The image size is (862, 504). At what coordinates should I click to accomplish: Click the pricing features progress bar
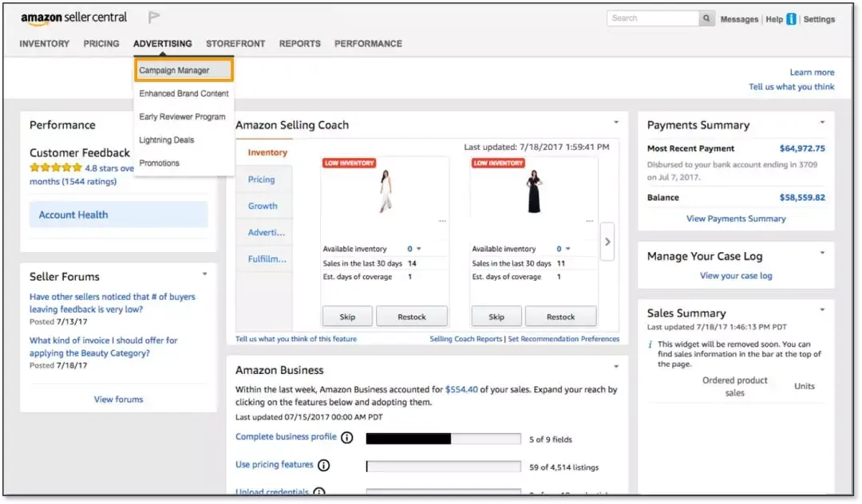[x=443, y=467]
